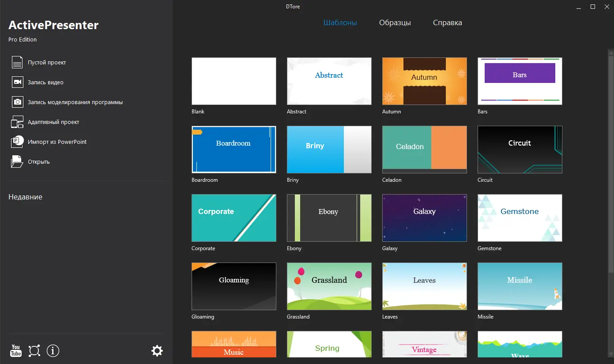Choose the Grassland template thumbnail
The image size is (614, 364).
pos(329,286)
